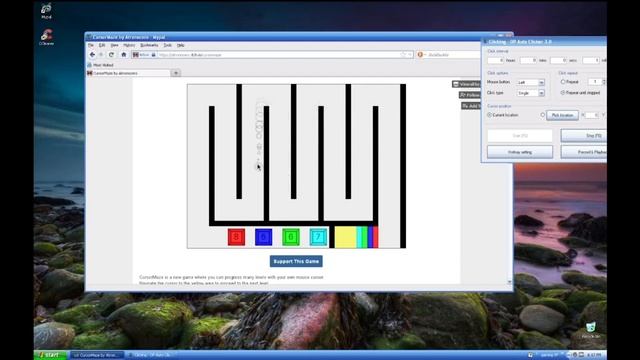Open the File menu
Viewport: 640px width, 360px height.
[91, 45]
